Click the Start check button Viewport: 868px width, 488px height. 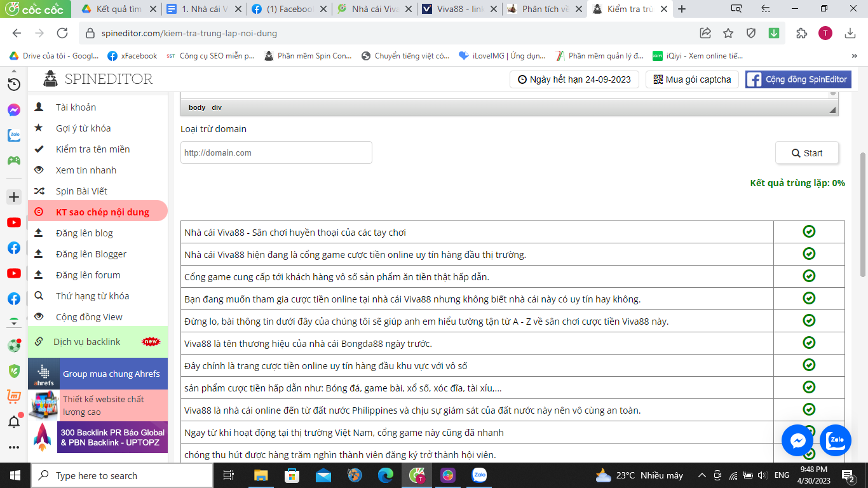[x=807, y=153]
